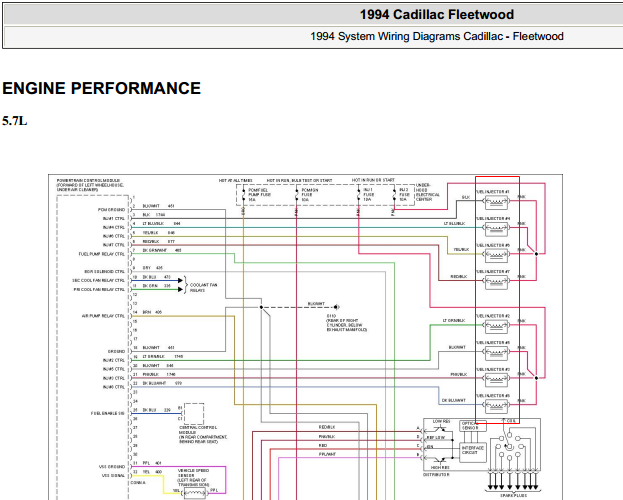This screenshot has width=623, height=500.
Task: Click the 'BRN 436' wire label
Action: coord(153,312)
